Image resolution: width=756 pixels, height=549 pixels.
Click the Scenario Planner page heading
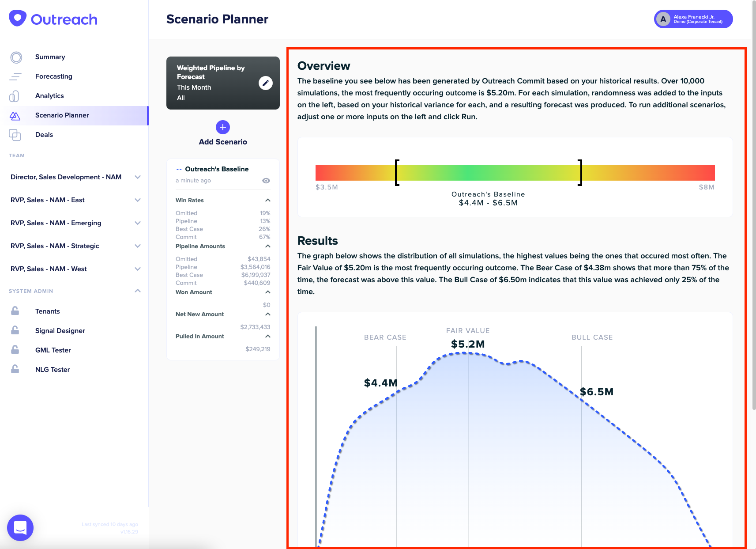(217, 19)
